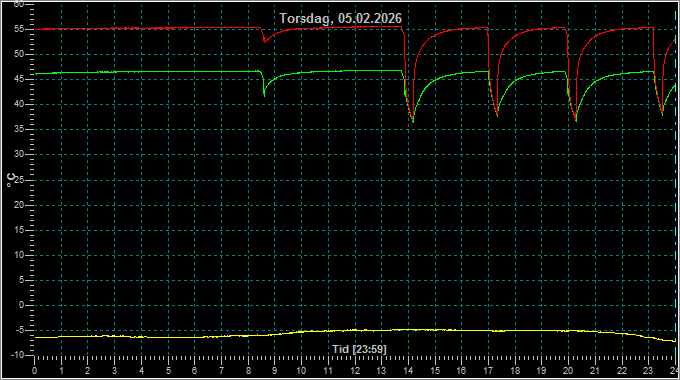
Task: Click the green curve's lowest dip after hour 14
Action: click(413, 122)
